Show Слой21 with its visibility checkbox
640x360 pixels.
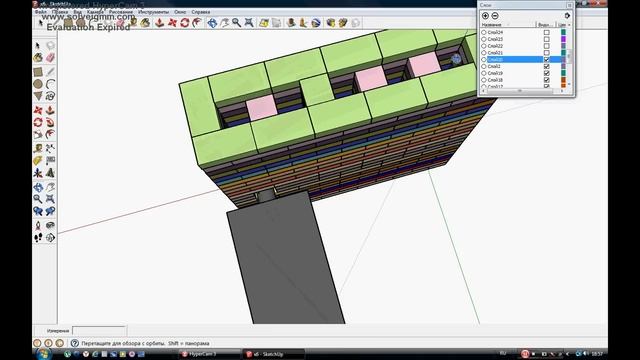[547, 53]
